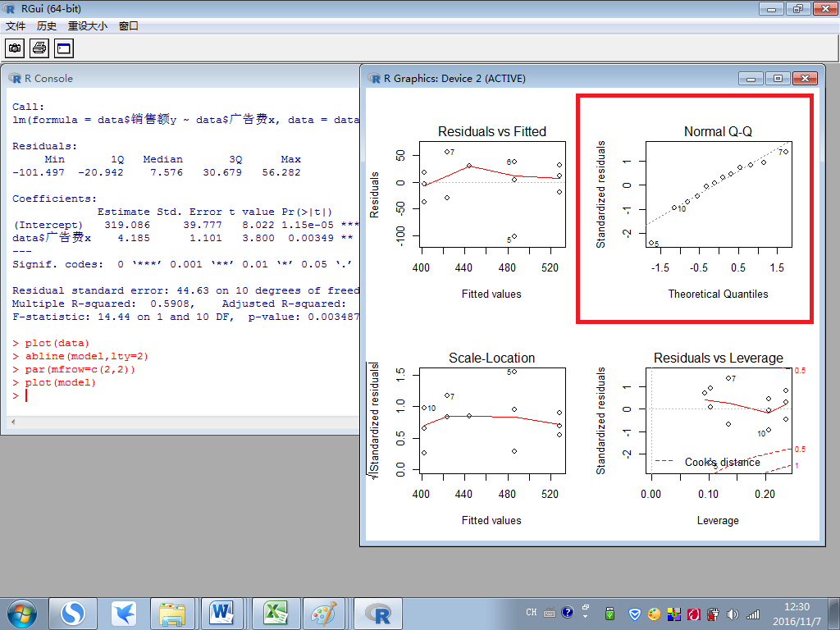
Task: Click the "> plot(model)" console line
Action: click(54, 382)
